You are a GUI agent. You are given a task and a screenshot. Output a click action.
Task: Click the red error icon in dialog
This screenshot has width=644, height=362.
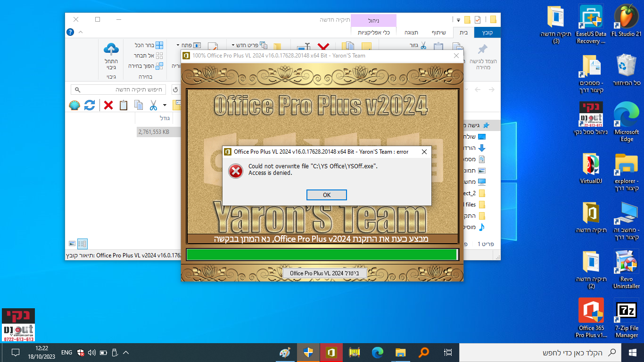click(x=236, y=170)
